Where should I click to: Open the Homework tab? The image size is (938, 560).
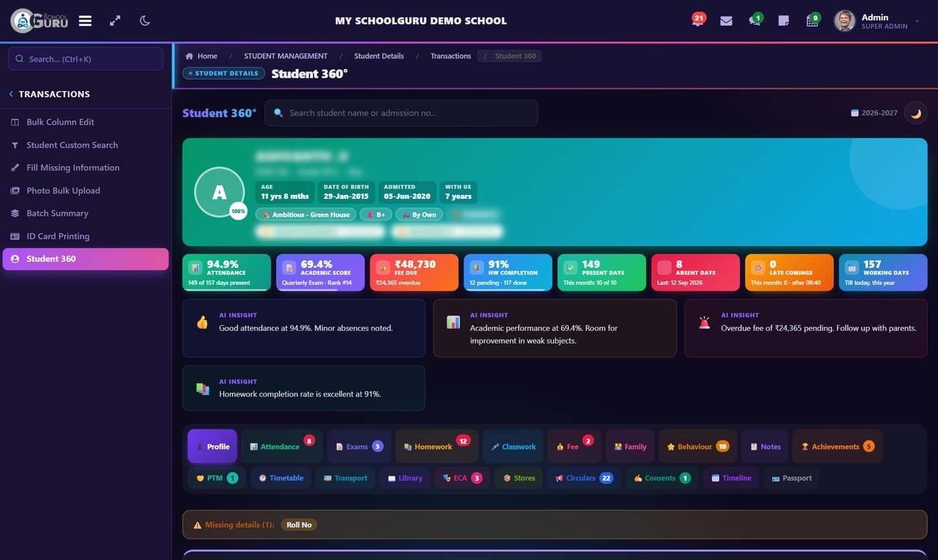coord(437,447)
